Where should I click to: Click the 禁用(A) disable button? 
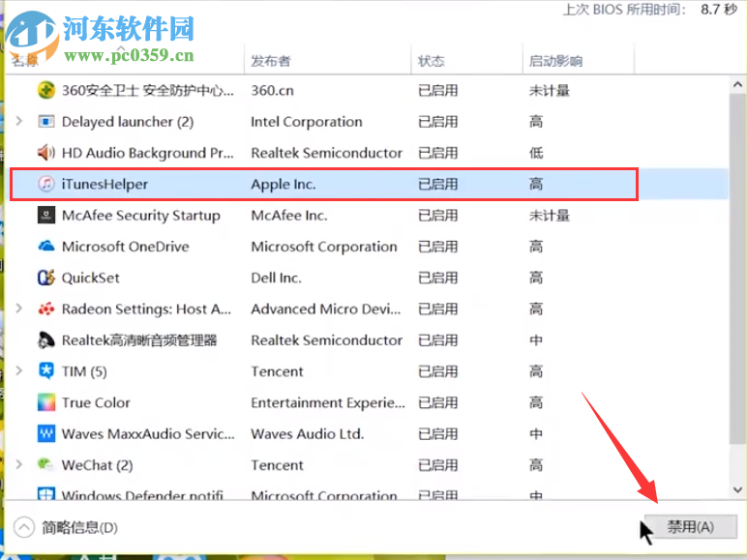pyautogui.click(x=691, y=527)
